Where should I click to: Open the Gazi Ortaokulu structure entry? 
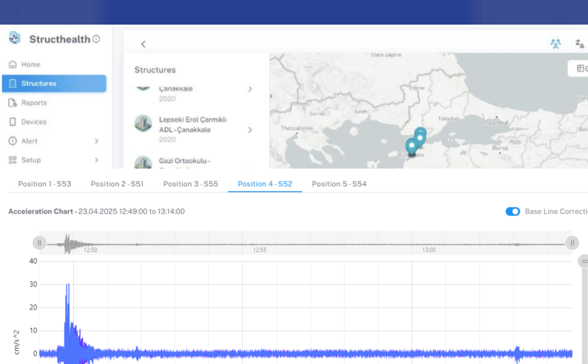point(184,161)
